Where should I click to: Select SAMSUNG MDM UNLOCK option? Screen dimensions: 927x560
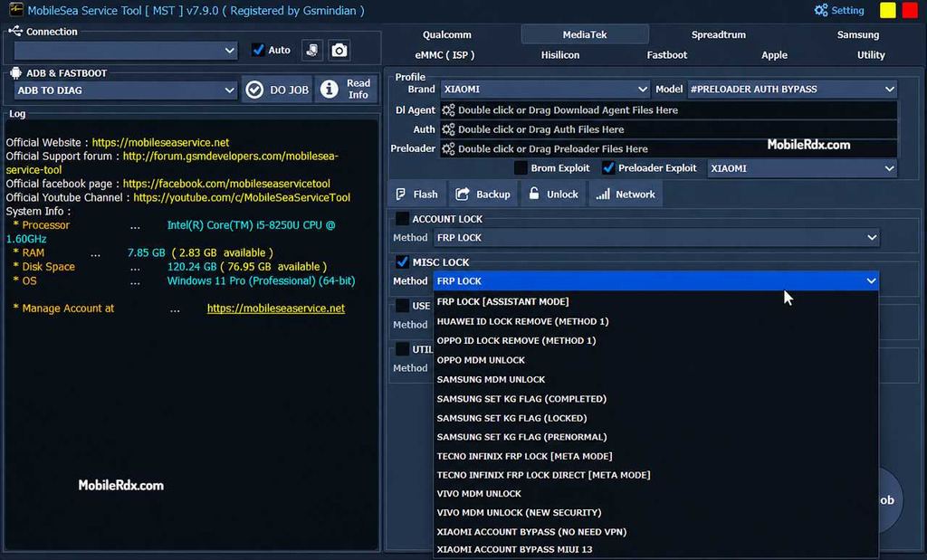(656, 379)
